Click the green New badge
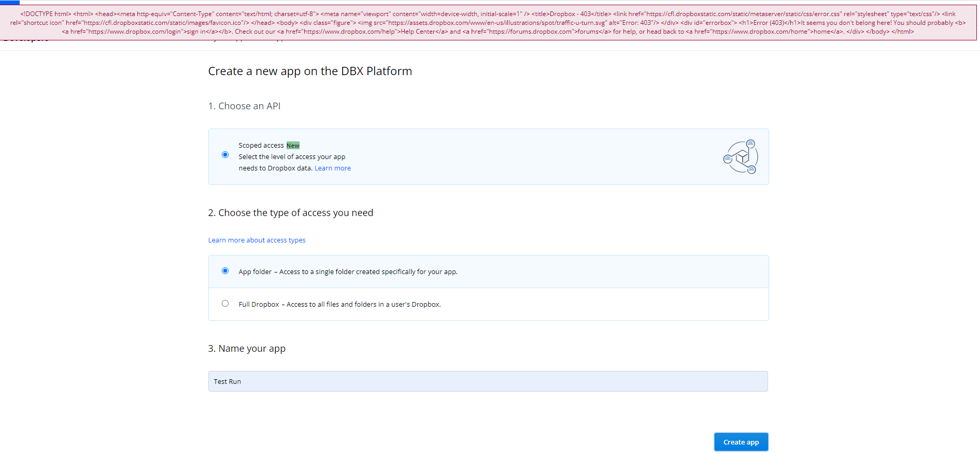Viewport: 980px width, 473px height. (x=293, y=146)
